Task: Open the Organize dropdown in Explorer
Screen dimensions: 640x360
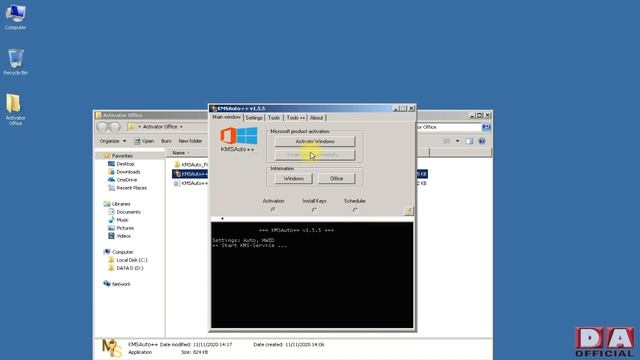Action: coord(113,141)
